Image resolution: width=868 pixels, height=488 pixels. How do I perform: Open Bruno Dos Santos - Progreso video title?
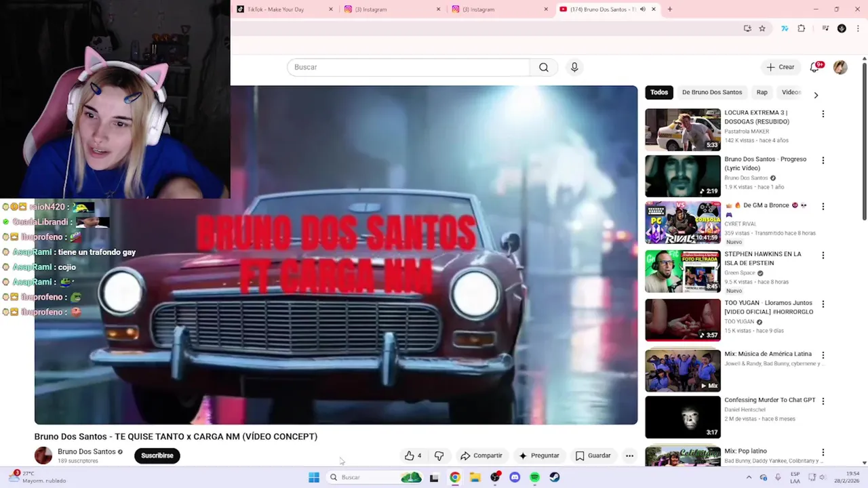pos(766,163)
